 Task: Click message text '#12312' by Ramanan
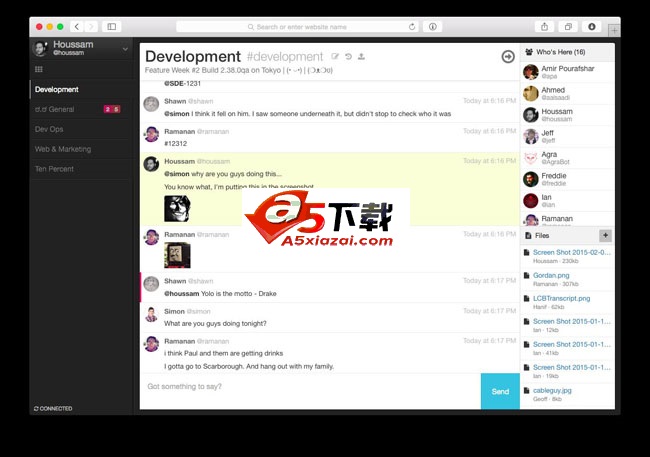pyautogui.click(x=175, y=143)
